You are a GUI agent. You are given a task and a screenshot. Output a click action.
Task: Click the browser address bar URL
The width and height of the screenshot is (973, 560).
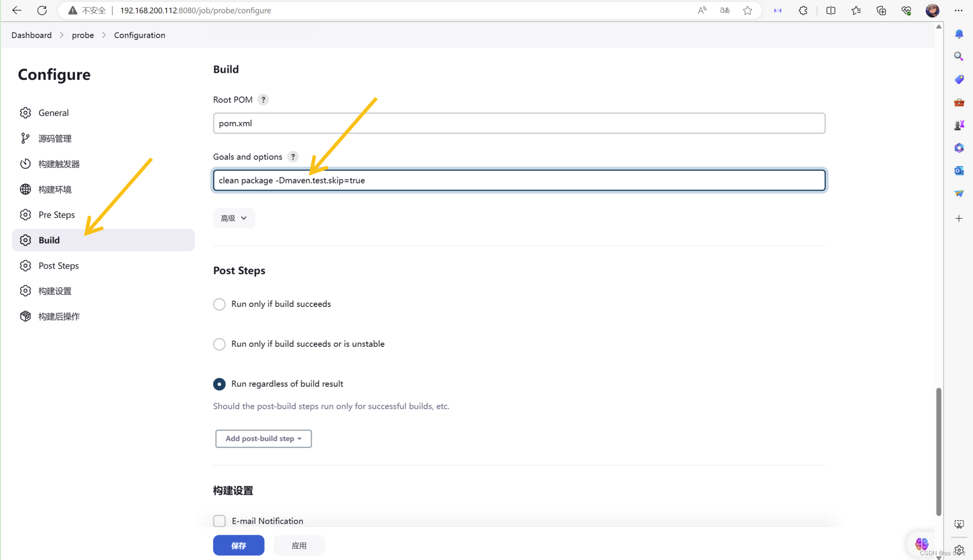(x=195, y=10)
